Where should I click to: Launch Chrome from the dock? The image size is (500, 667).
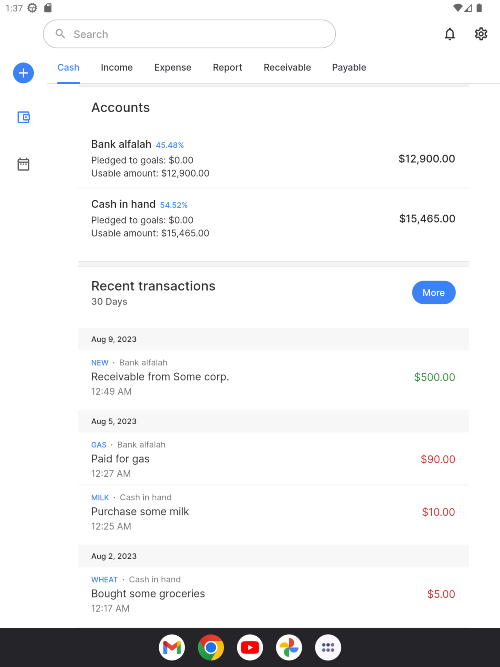[211, 647]
